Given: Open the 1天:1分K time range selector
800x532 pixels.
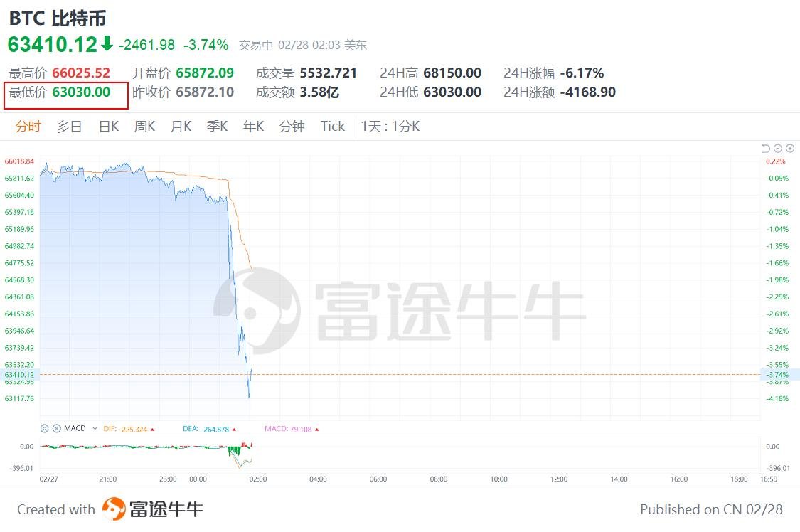Looking at the screenshot, I should click(x=391, y=126).
